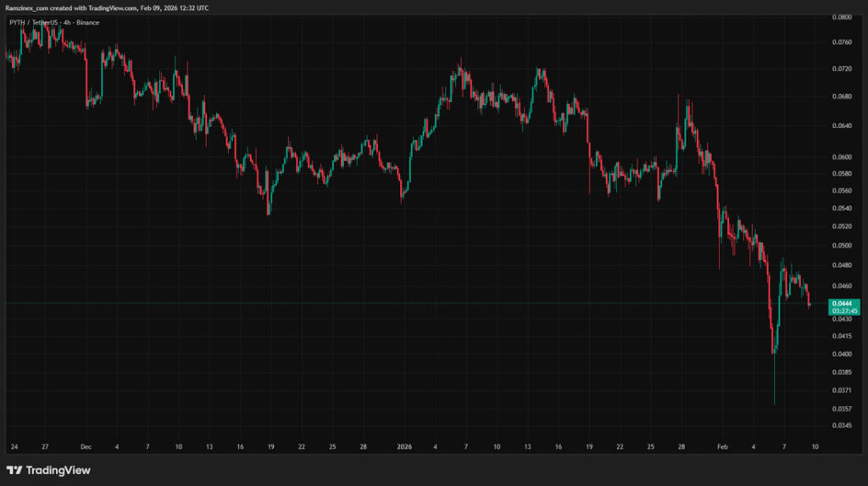Click the 0.0720 price axis label
This screenshot has width=868, height=486.
[842, 69]
